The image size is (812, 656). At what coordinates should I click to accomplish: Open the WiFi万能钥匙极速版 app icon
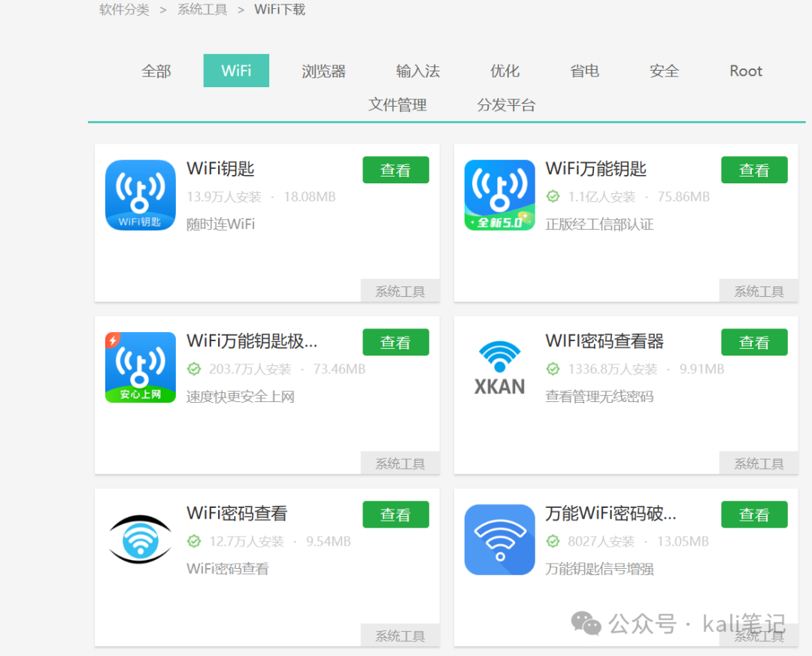[x=141, y=367]
